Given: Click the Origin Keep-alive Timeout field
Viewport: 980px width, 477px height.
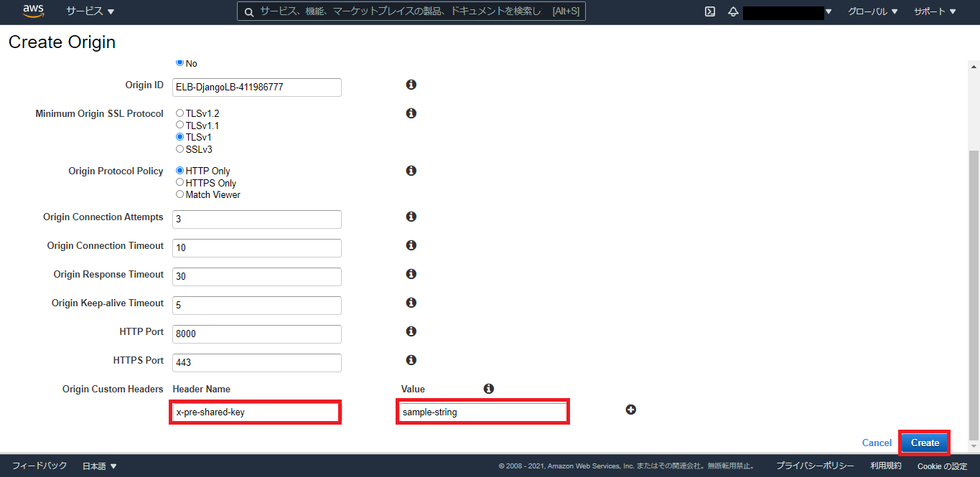Looking at the screenshot, I should tap(257, 306).
